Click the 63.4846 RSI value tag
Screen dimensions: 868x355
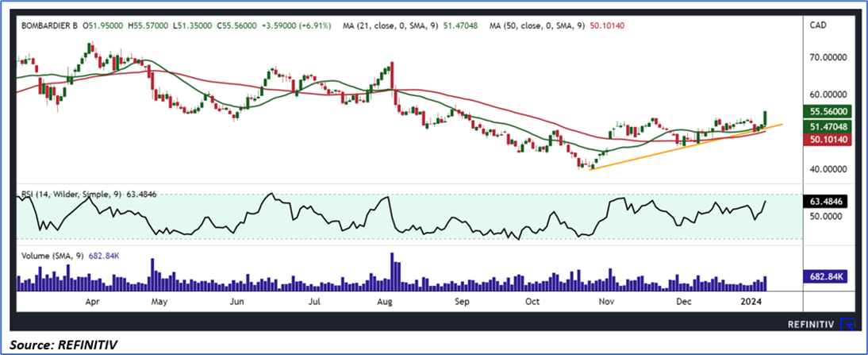[827, 202]
